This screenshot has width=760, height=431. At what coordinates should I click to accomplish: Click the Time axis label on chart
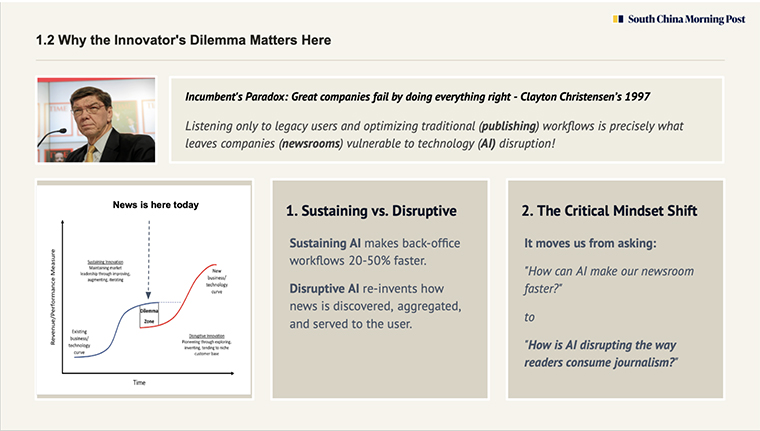[139, 383]
